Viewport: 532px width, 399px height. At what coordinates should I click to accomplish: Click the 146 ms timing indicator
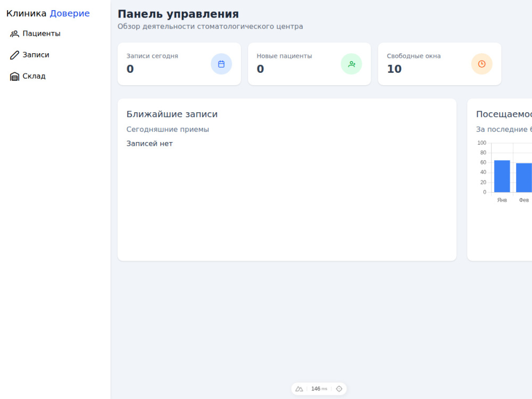tap(319, 389)
